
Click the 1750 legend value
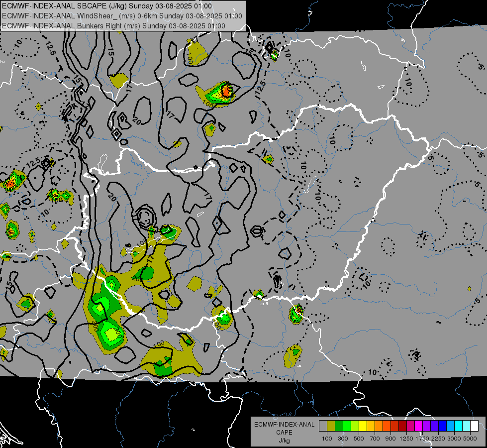pos(423,439)
